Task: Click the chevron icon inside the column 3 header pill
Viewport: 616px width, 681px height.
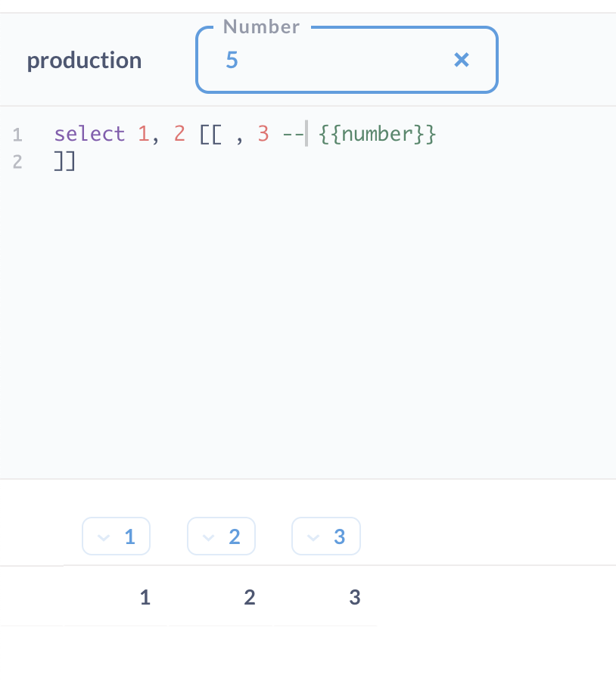Action: coord(313,537)
